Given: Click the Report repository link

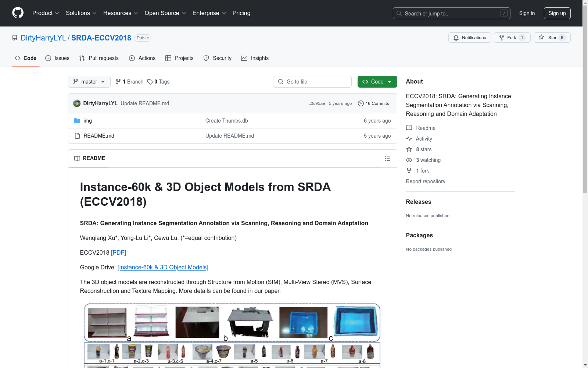Looking at the screenshot, I should pos(426,181).
